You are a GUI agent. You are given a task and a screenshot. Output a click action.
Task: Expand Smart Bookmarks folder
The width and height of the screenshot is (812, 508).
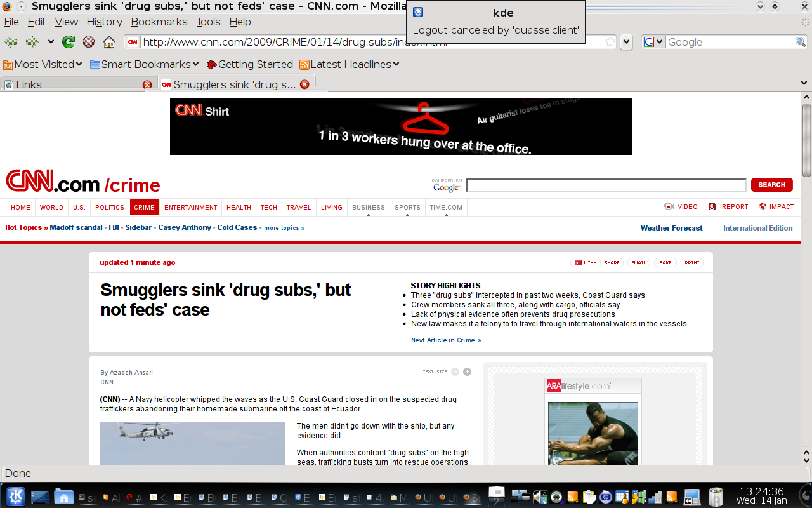tap(145, 64)
